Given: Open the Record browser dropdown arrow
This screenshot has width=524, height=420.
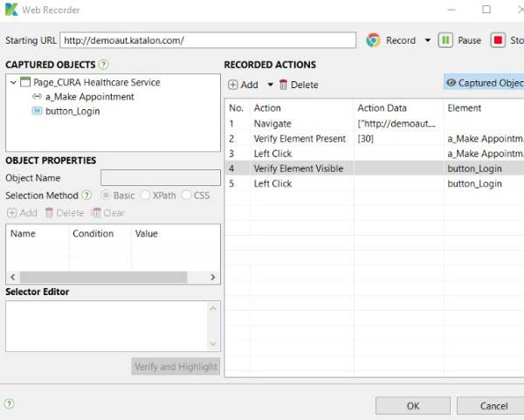Looking at the screenshot, I should click(x=427, y=40).
